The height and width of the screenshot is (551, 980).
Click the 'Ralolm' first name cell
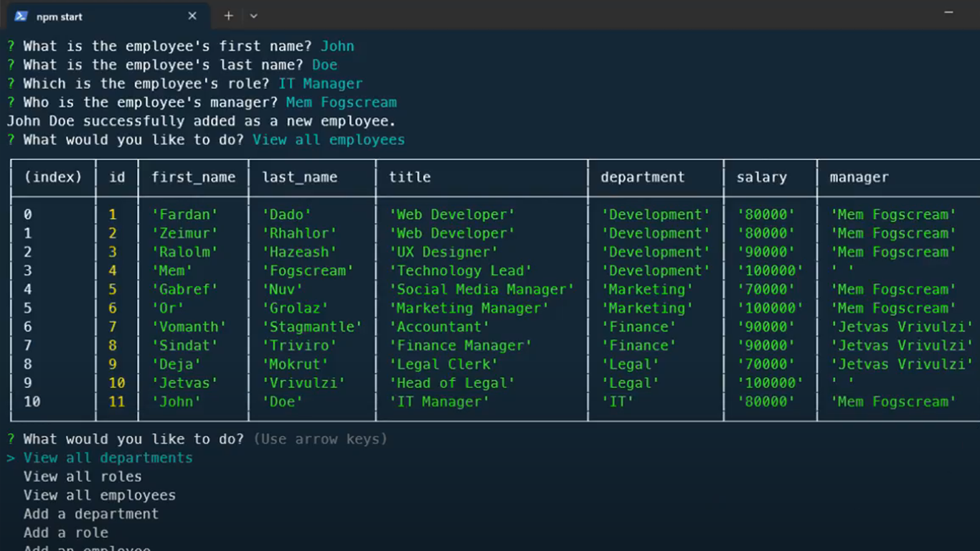click(184, 252)
